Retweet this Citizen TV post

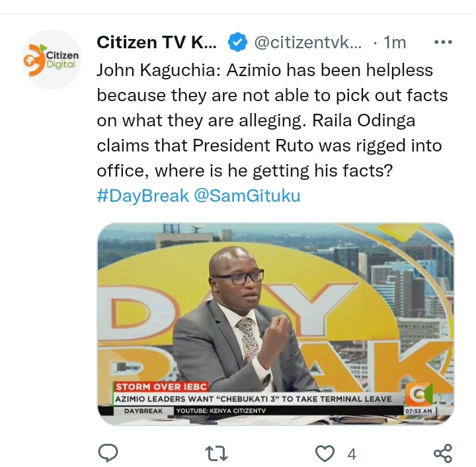216,454
